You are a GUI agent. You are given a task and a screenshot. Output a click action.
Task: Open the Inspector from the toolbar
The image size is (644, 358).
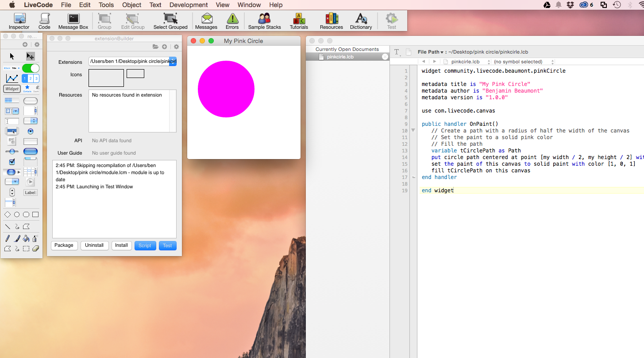coord(19,21)
